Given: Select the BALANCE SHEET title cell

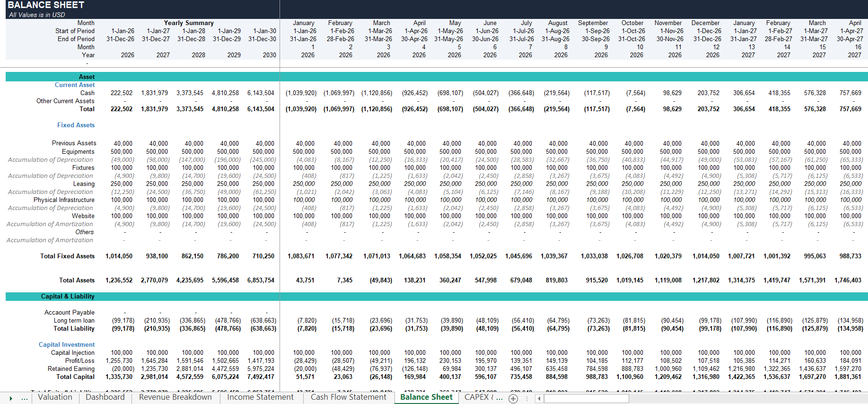Looking at the screenshot, I should [x=46, y=5].
